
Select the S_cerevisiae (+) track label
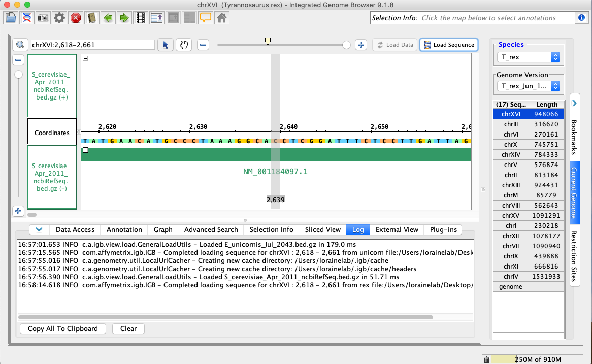tap(52, 86)
